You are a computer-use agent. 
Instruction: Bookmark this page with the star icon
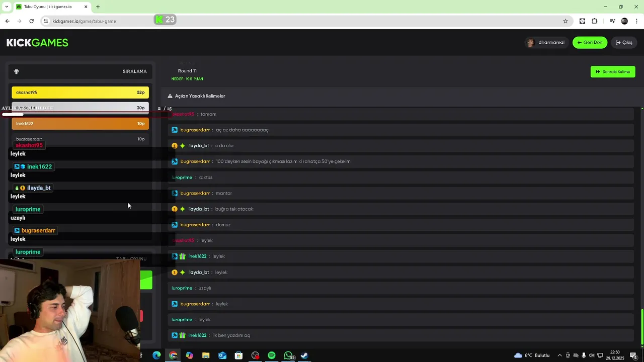(x=566, y=21)
